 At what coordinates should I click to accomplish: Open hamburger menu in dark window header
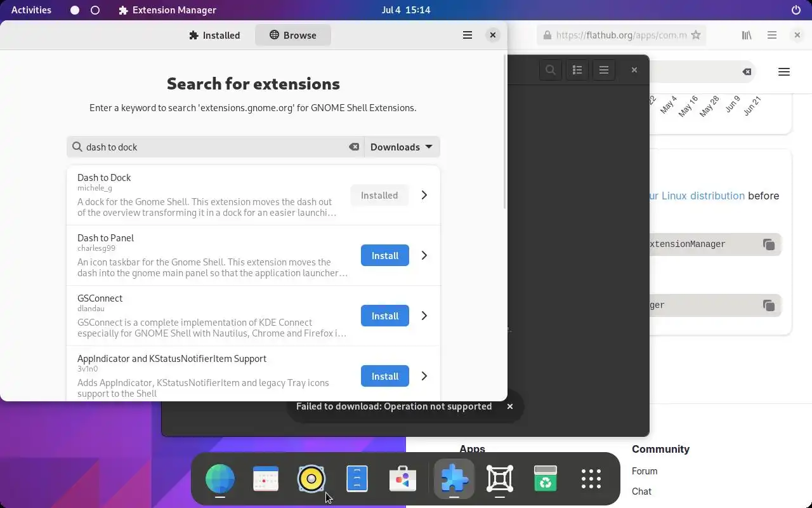click(604, 70)
